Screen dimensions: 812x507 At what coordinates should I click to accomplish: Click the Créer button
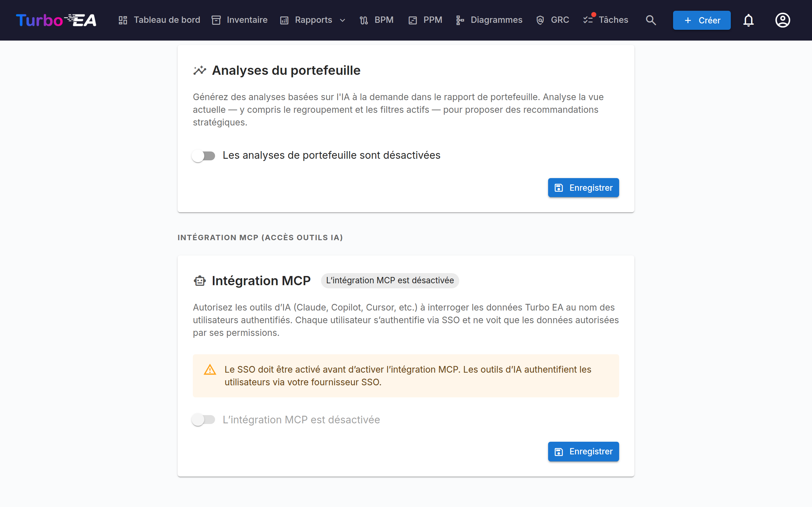point(702,20)
